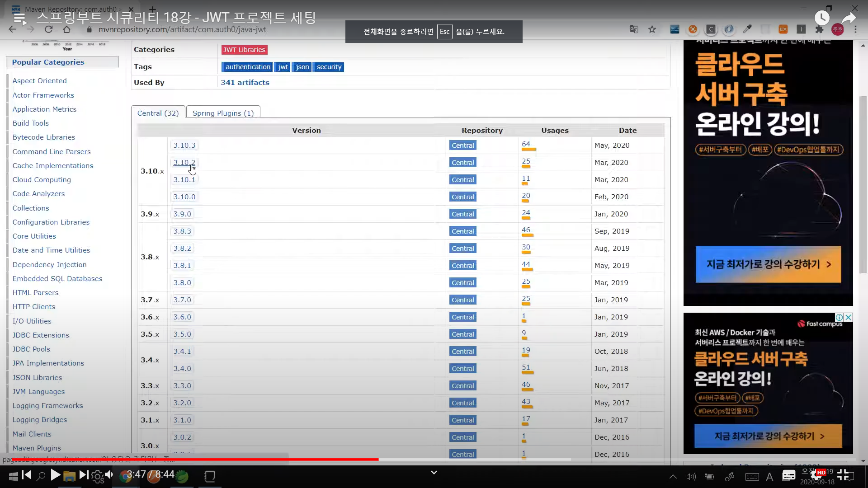The height and width of the screenshot is (488, 868).
Task: Click the browser reload button
Action: coord(48,29)
